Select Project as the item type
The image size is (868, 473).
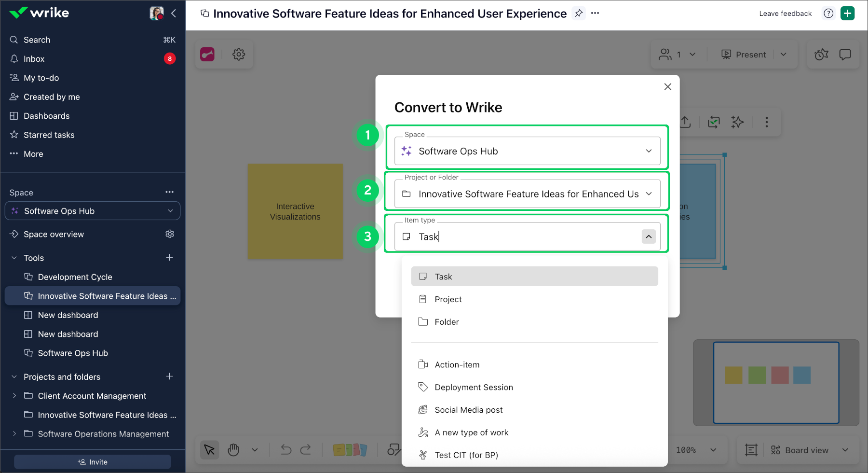click(x=448, y=299)
